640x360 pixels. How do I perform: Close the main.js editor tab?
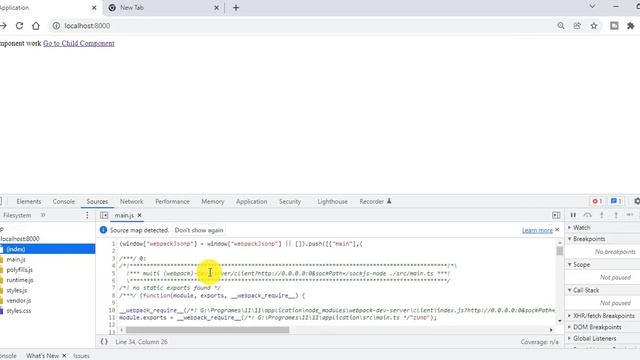point(139,215)
